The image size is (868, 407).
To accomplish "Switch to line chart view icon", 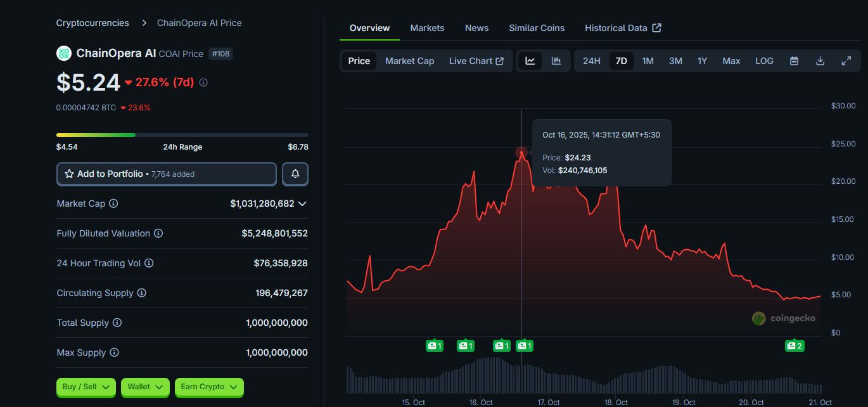I will [530, 61].
